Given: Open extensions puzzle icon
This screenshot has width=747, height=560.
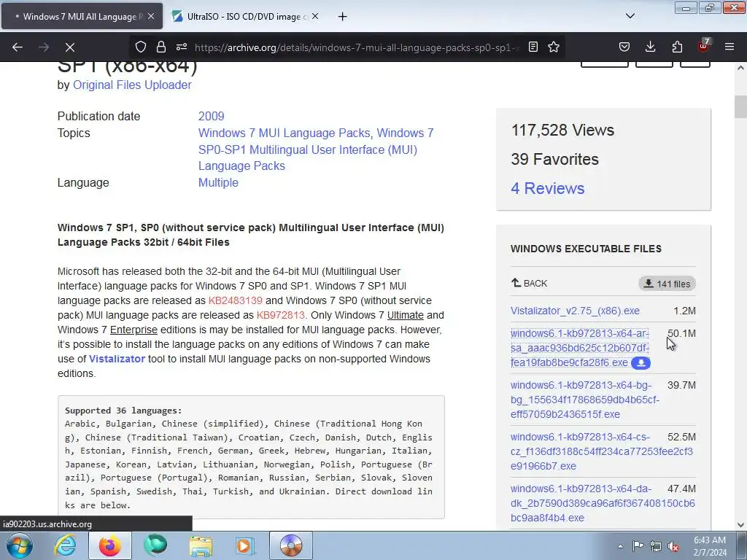Looking at the screenshot, I should pos(677,47).
